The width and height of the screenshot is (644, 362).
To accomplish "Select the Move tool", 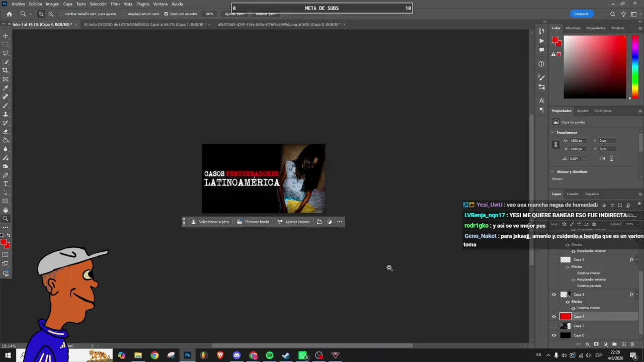I will click(6, 36).
